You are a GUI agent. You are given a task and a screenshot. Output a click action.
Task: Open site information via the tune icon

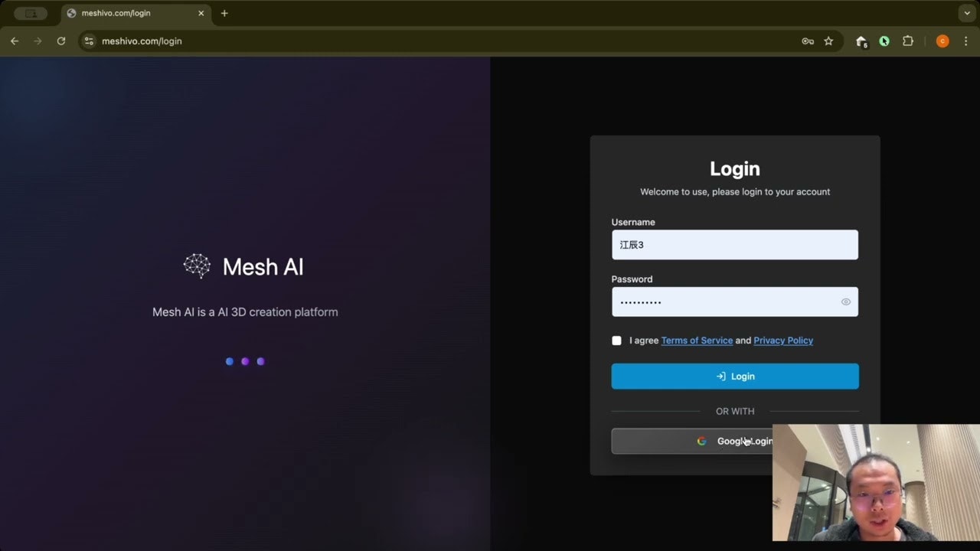pos(89,41)
